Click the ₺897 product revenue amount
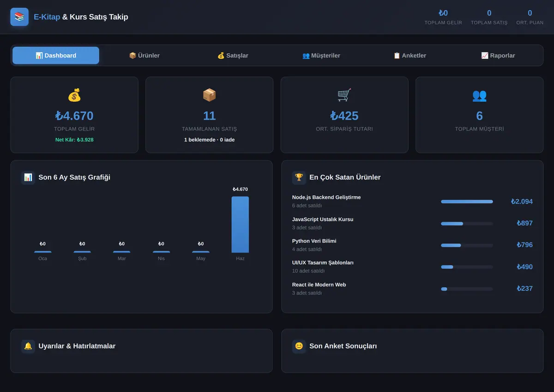The width and height of the screenshot is (554, 392). [525, 223]
